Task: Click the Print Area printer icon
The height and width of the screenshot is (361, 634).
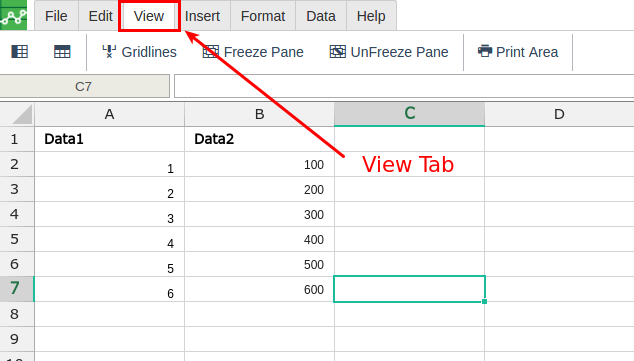Action: coord(485,51)
